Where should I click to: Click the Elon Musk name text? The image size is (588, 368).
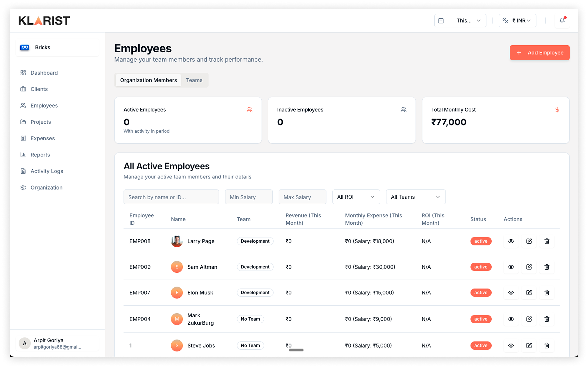click(200, 293)
